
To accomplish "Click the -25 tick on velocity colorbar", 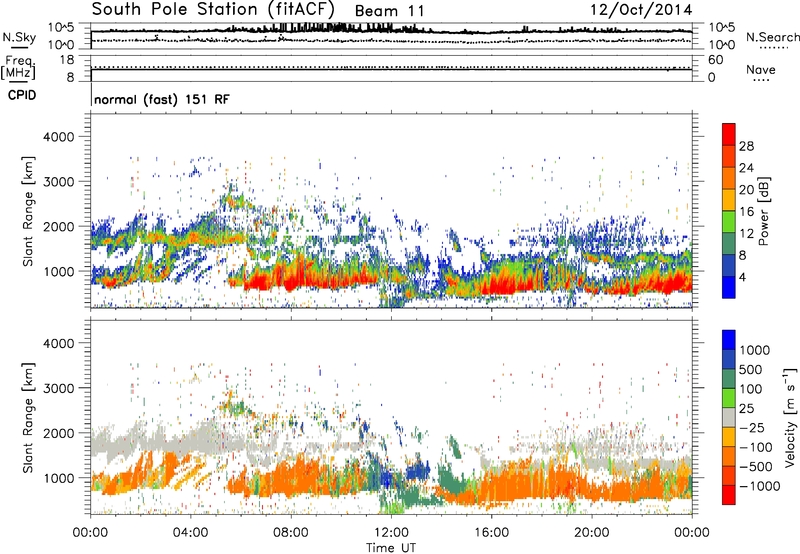I will [x=752, y=427].
